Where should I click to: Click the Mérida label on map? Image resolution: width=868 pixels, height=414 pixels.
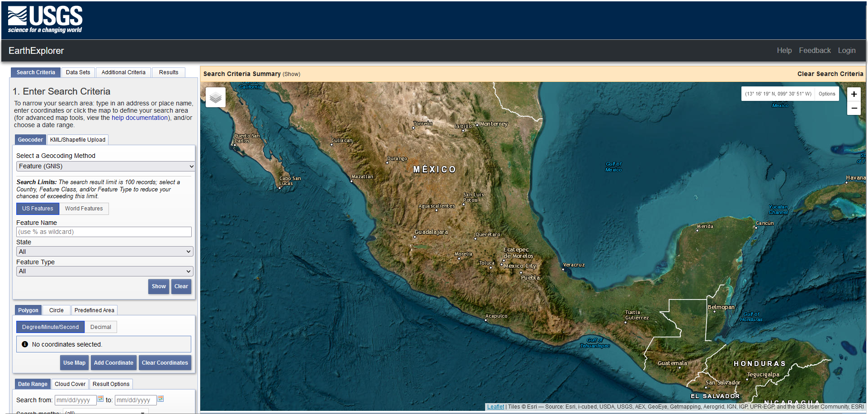click(x=705, y=226)
